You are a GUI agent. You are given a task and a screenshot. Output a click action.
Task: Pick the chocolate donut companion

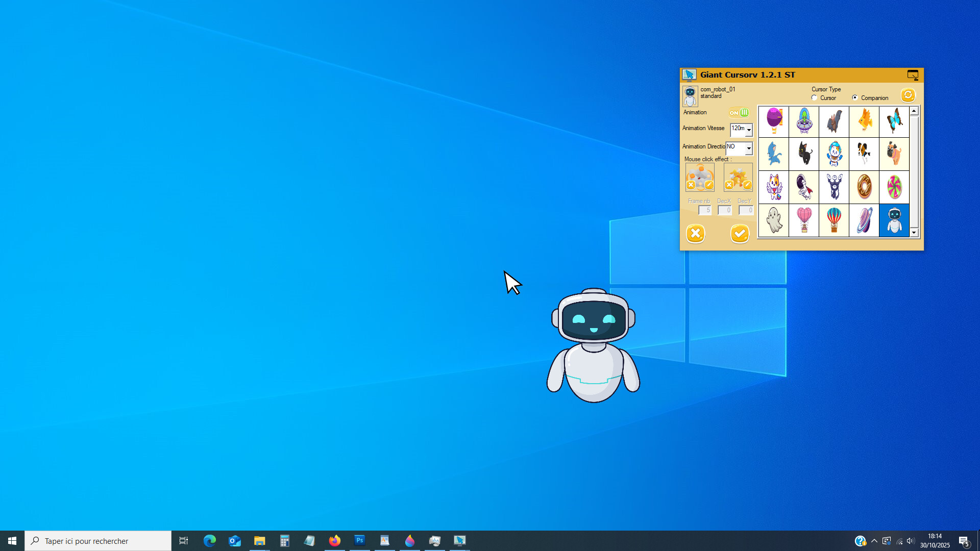click(864, 187)
